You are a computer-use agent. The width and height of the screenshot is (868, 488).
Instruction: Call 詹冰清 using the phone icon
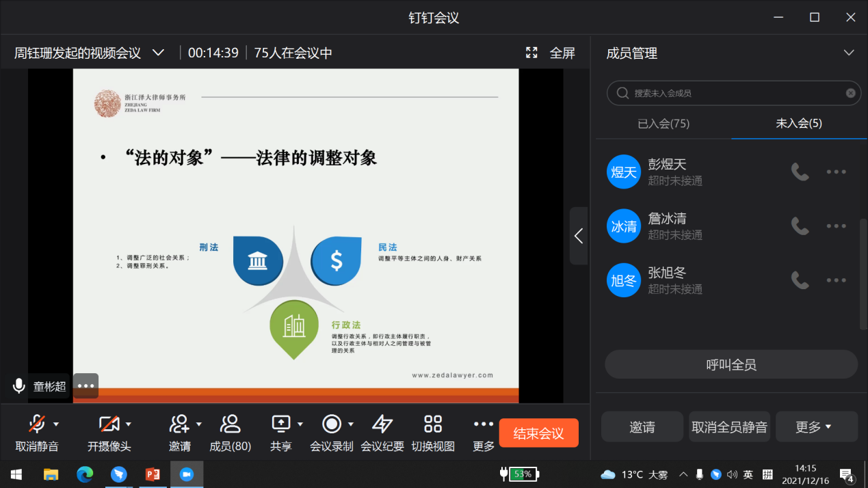(800, 226)
